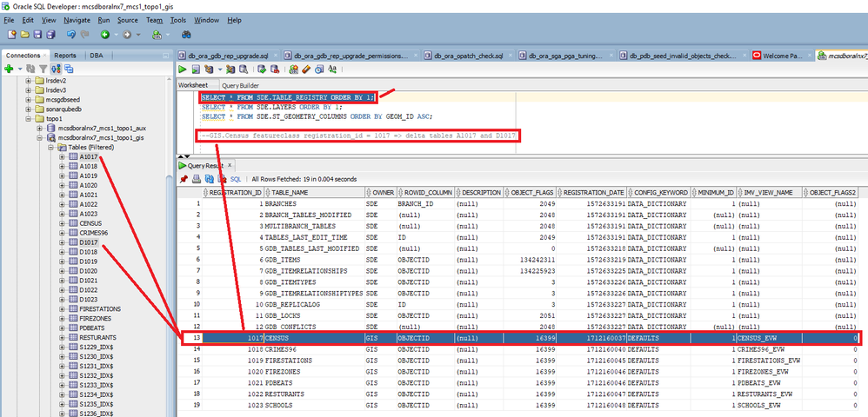Select the CENSUS table in the tree

click(90, 223)
